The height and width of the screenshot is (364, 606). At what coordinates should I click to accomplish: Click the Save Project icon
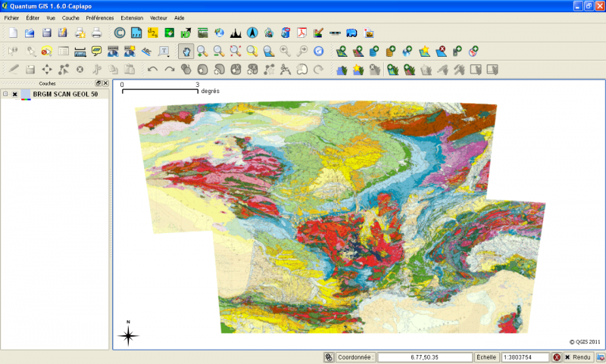pos(47,33)
